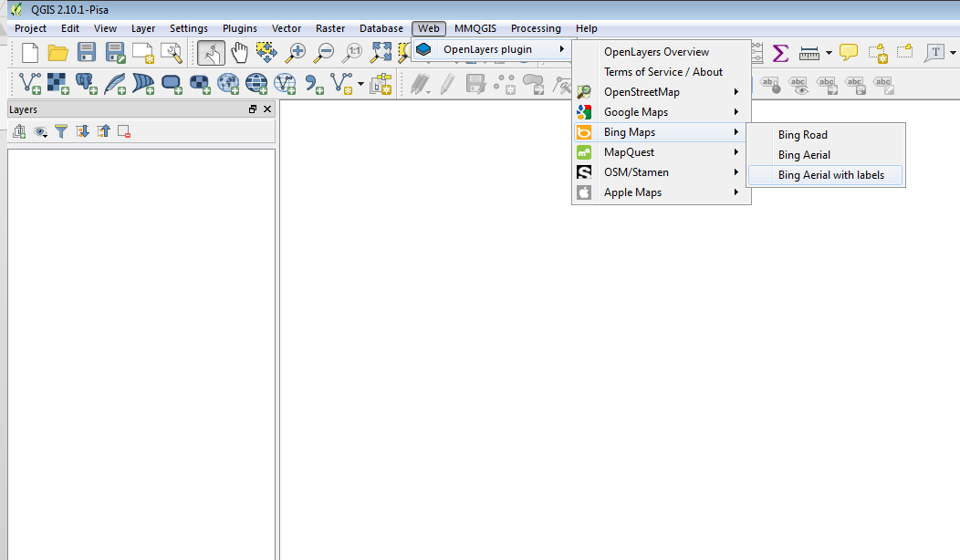Click the New Bookmark icon
Screen dimensions: 960x560
pos(877,53)
